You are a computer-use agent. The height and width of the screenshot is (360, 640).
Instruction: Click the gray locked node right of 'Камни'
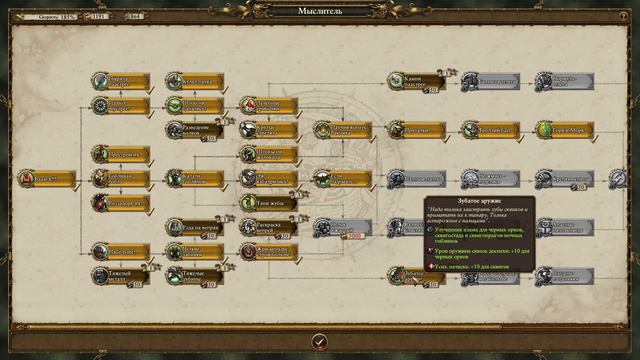[x=491, y=81]
